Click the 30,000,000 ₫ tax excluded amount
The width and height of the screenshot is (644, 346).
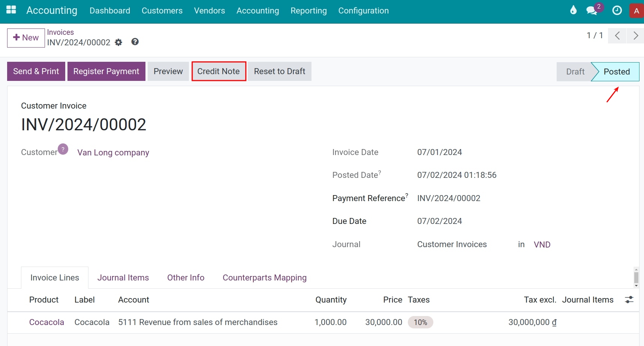click(x=532, y=322)
